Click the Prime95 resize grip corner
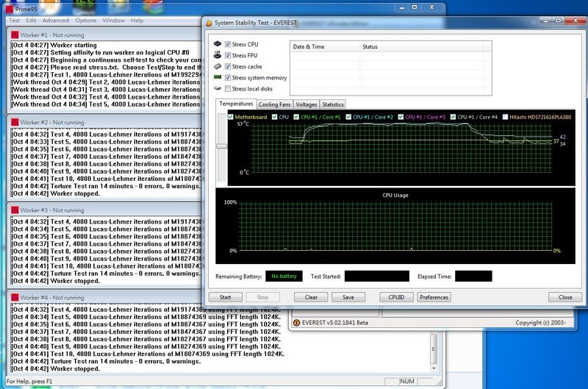Screen dimensions: 588x389 pos(439,382)
